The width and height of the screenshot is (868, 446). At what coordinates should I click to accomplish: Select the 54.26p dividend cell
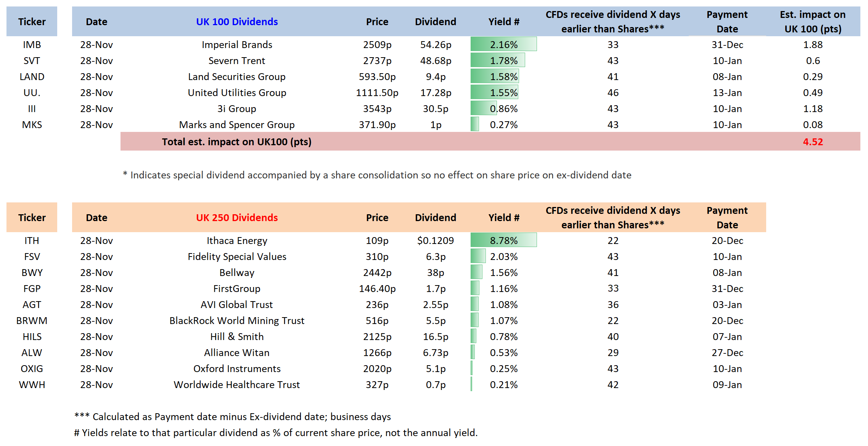[x=436, y=45]
